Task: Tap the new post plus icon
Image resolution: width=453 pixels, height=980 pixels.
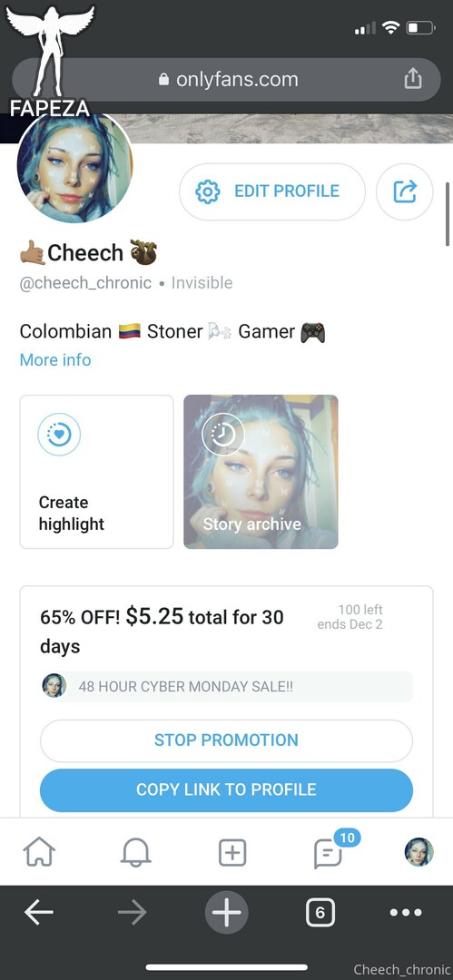Action: pyautogui.click(x=232, y=853)
